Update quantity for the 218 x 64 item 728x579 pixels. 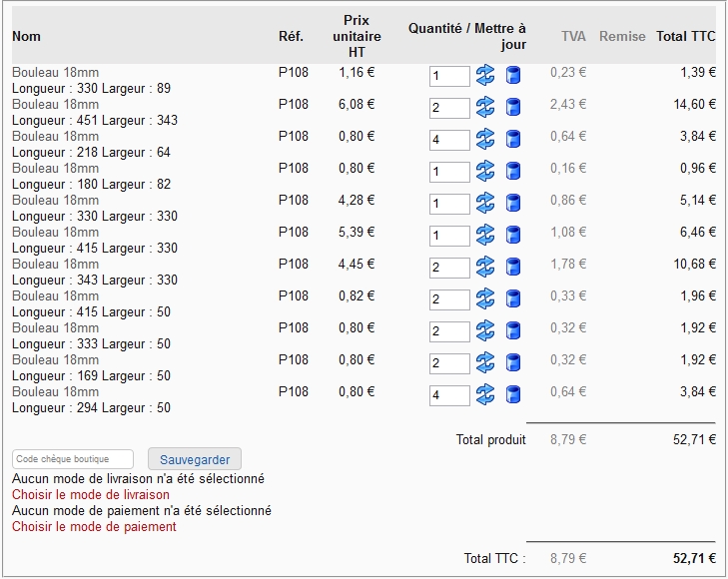click(x=485, y=139)
